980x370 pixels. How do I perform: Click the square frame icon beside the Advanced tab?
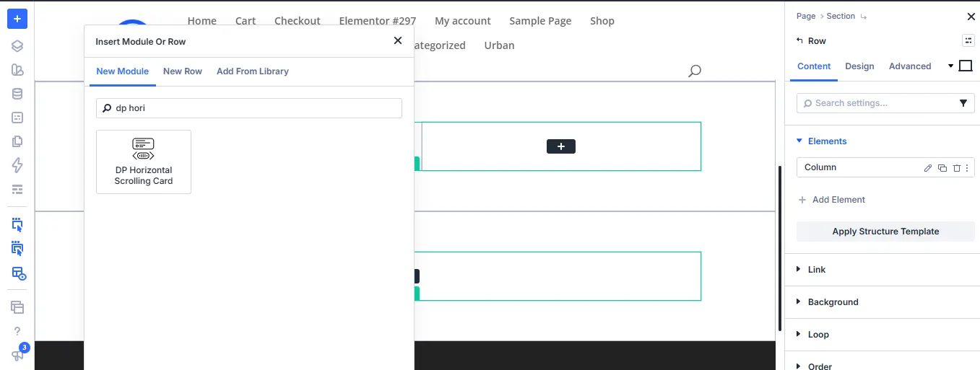coord(966,66)
